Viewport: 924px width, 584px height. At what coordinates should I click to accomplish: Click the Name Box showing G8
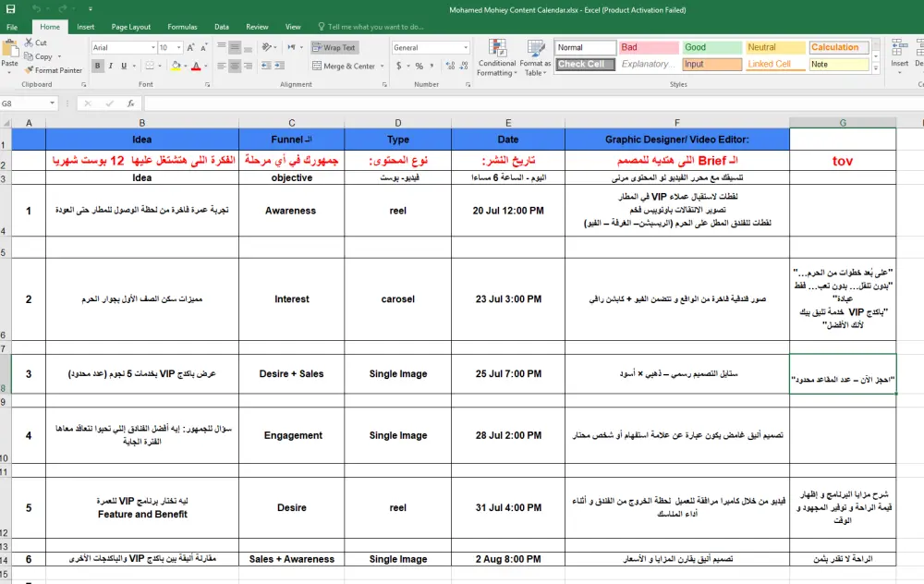29,103
